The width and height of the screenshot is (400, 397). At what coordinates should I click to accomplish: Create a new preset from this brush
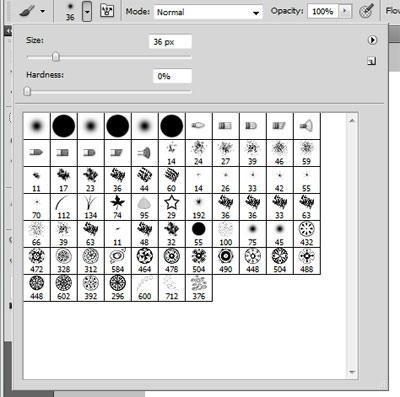(372, 61)
